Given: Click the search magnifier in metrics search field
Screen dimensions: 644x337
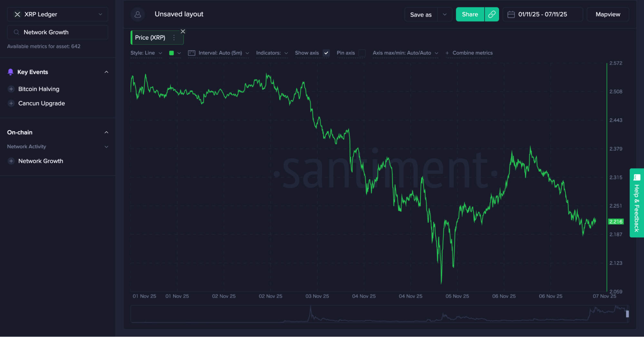Looking at the screenshot, I should (x=16, y=32).
